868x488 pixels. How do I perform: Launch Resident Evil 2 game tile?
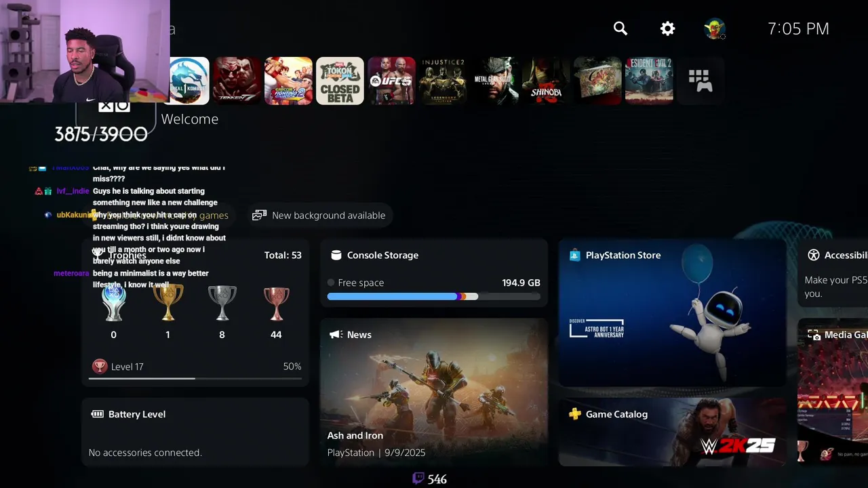pyautogui.click(x=650, y=81)
